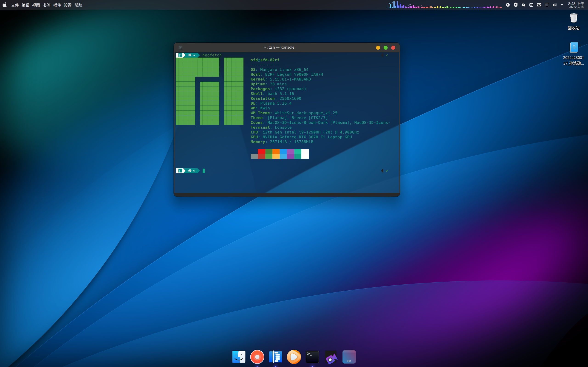The height and width of the screenshot is (367, 588).
Task: Open the 文件 menu
Action: pos(15,5)
